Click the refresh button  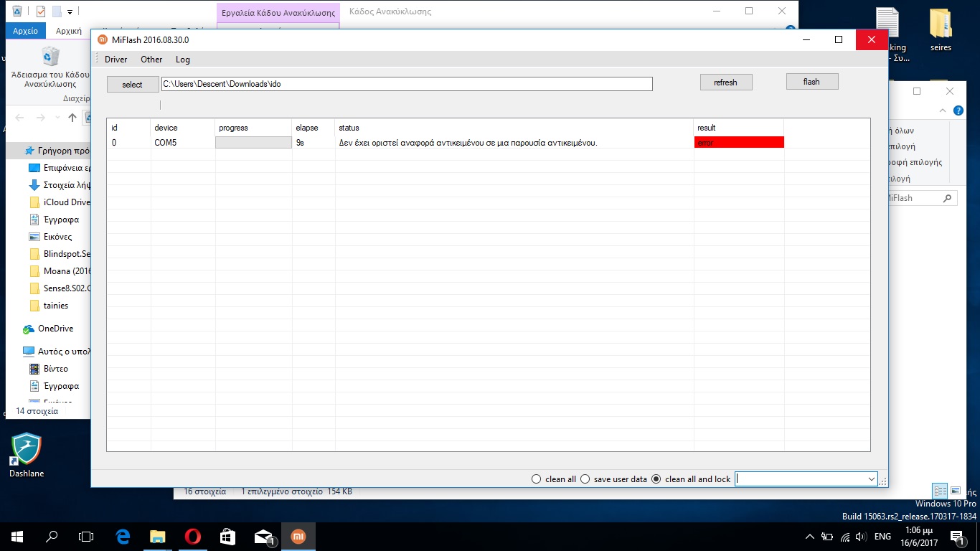[x=725, y=83]
